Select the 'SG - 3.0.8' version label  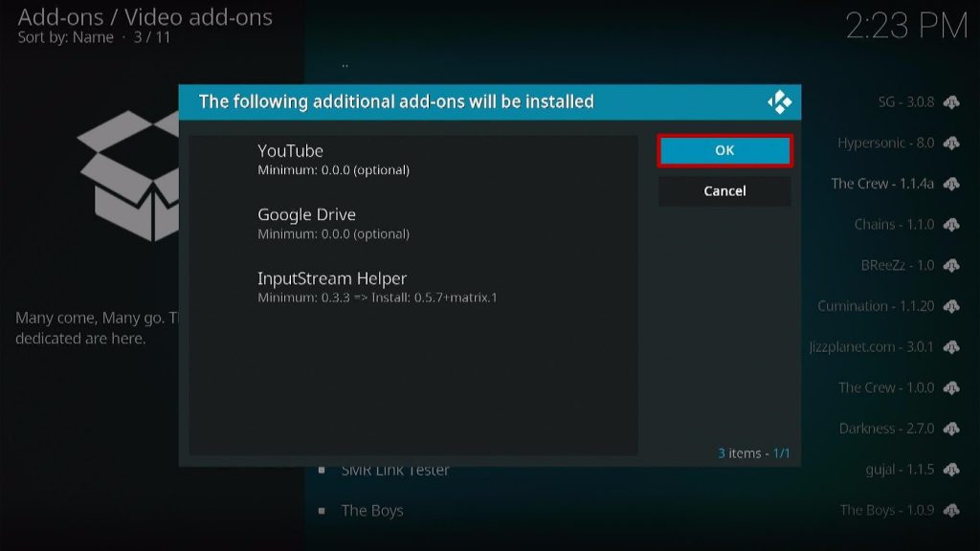click(x=905, y=101)
